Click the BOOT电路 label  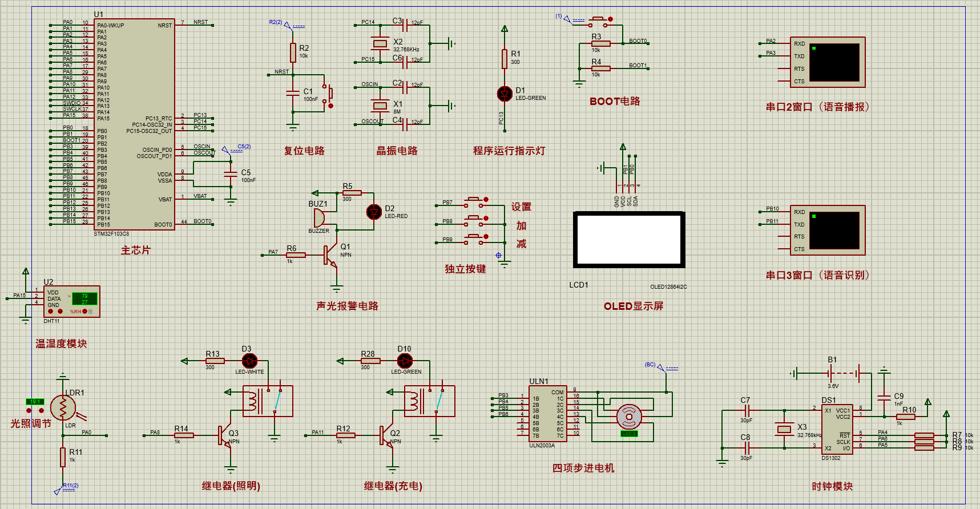615,102
